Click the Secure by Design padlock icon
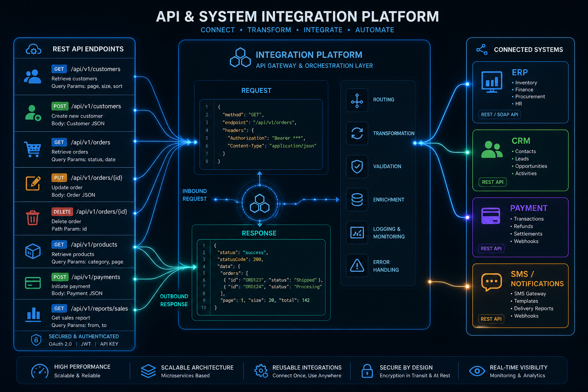The width and height of the screenshot is (588, 392). tap(367, 371)
